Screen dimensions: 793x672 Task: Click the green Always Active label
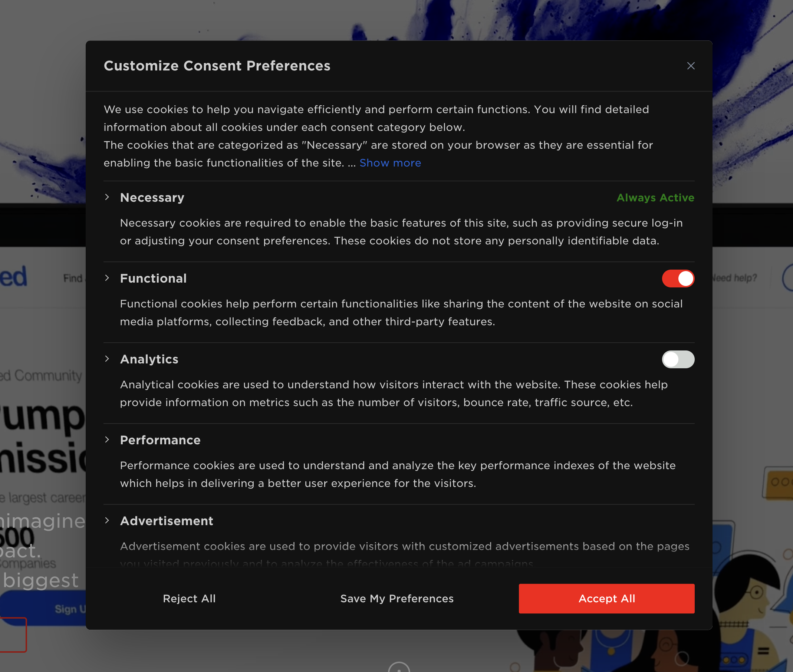pos(655,198)
